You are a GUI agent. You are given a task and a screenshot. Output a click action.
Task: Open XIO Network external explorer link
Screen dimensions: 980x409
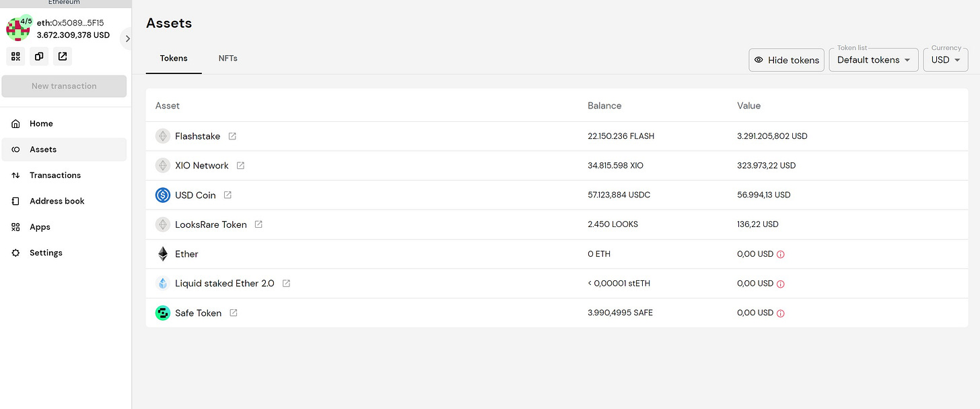point(240,166)
